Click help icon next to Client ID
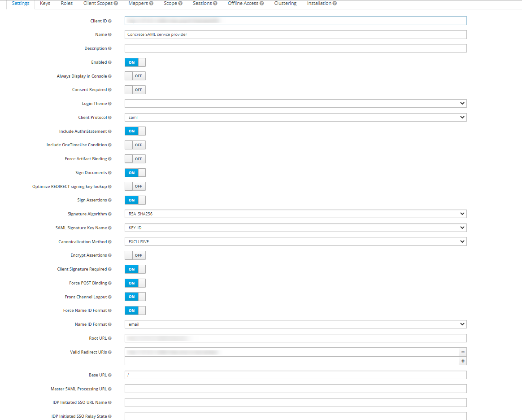Screen dimensions: 522x420 (x=110, y=21)
